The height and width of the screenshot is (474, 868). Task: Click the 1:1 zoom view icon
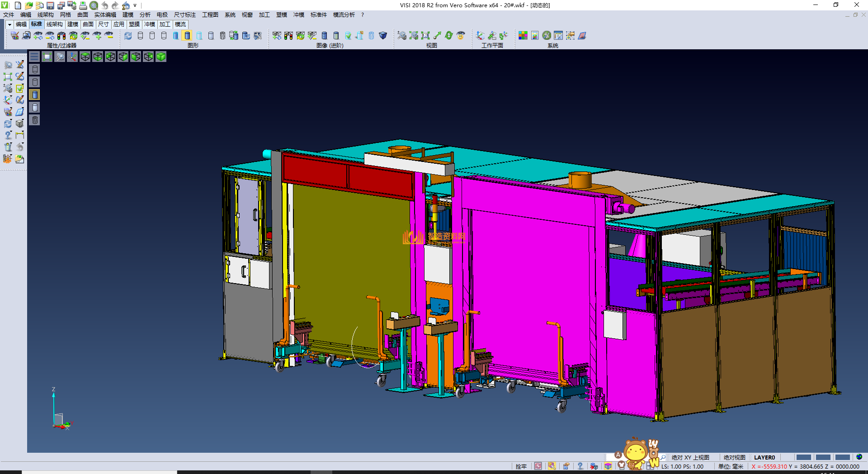click(425, 36)
